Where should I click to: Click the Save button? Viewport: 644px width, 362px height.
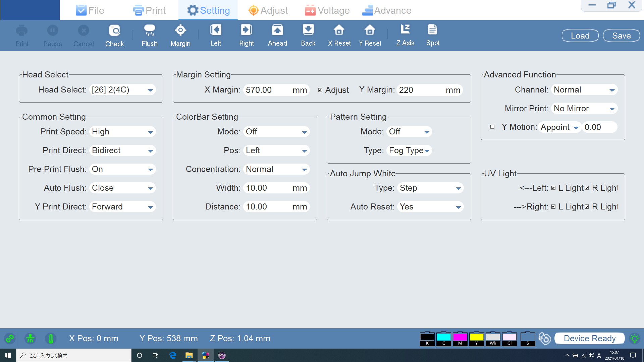(x=621, y=36)
